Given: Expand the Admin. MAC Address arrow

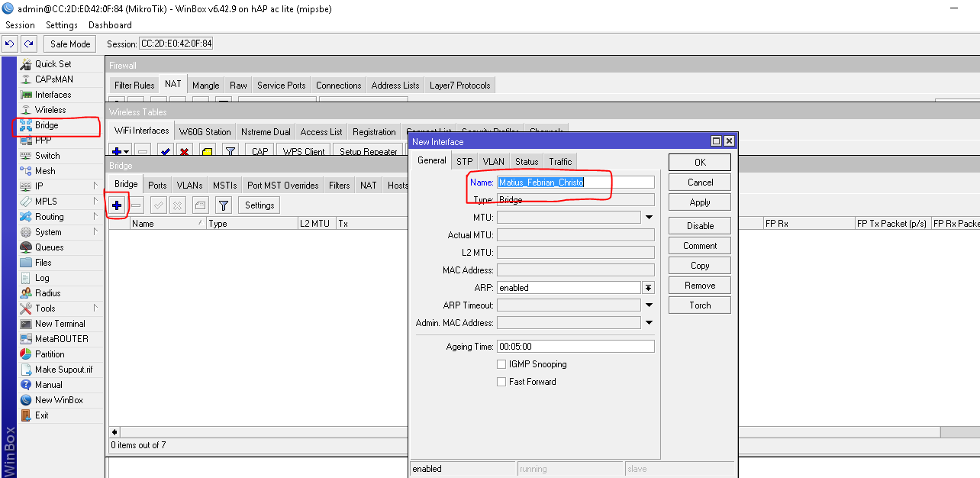Looking at the screenshot, I should point(649,323).
